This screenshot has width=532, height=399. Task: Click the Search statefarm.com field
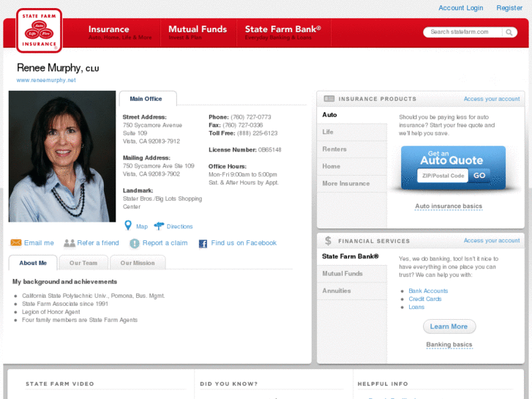tap(462, 32)
